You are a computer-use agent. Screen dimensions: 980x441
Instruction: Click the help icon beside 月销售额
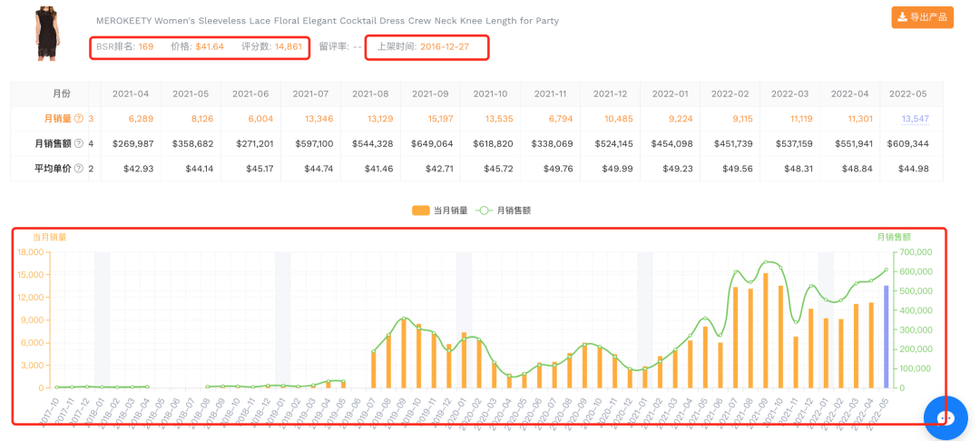[78, 143]
